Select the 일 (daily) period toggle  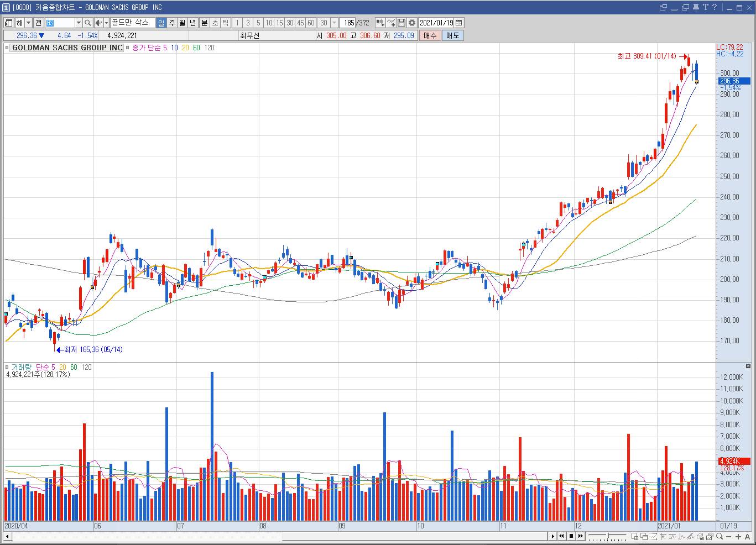pos(161,23)
